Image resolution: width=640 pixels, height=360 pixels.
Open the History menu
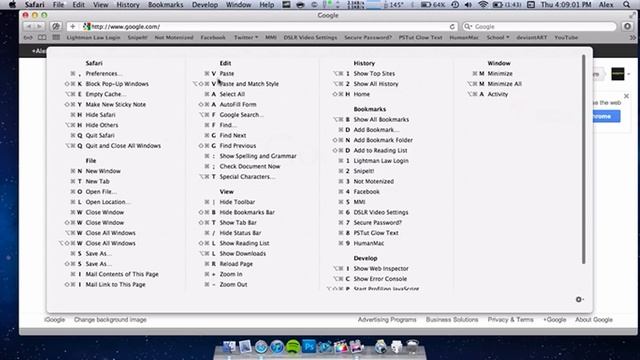(128, 5)
